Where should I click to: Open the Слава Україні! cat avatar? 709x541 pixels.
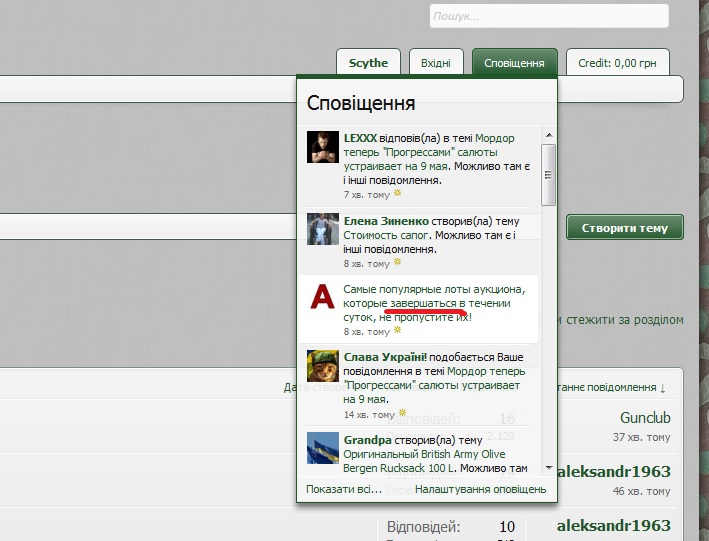click(323, 365)
